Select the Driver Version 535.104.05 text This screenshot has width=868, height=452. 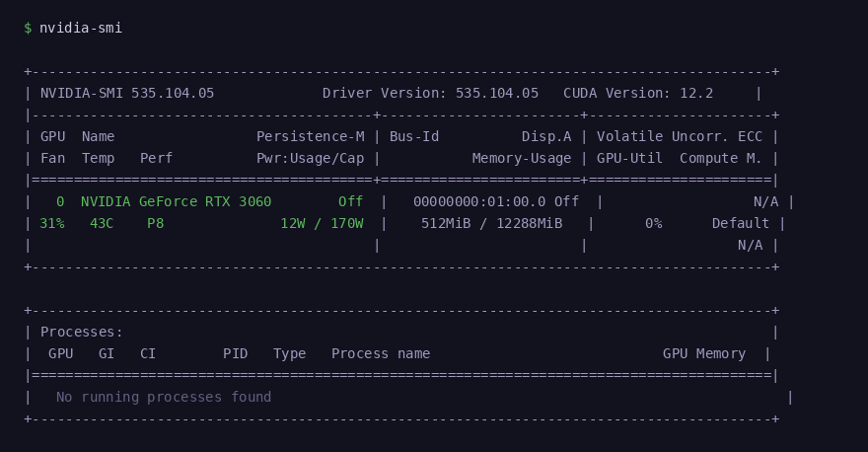coord(430,93)
